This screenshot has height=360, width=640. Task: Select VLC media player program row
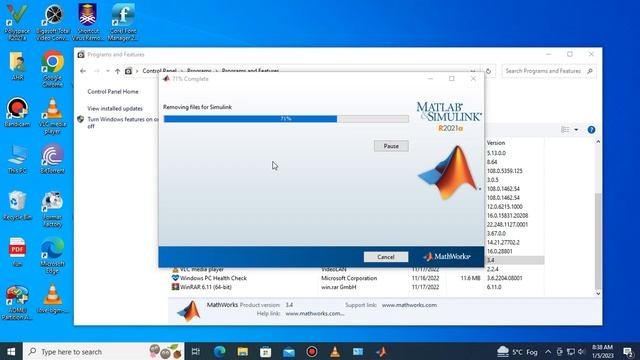357,269
